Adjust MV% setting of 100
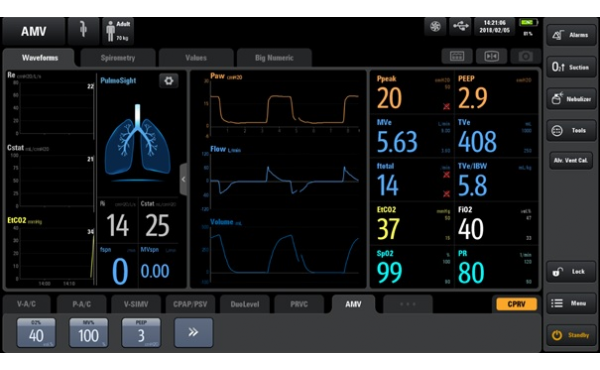This screenshot has height=370, width=600. tap(88, 332)
